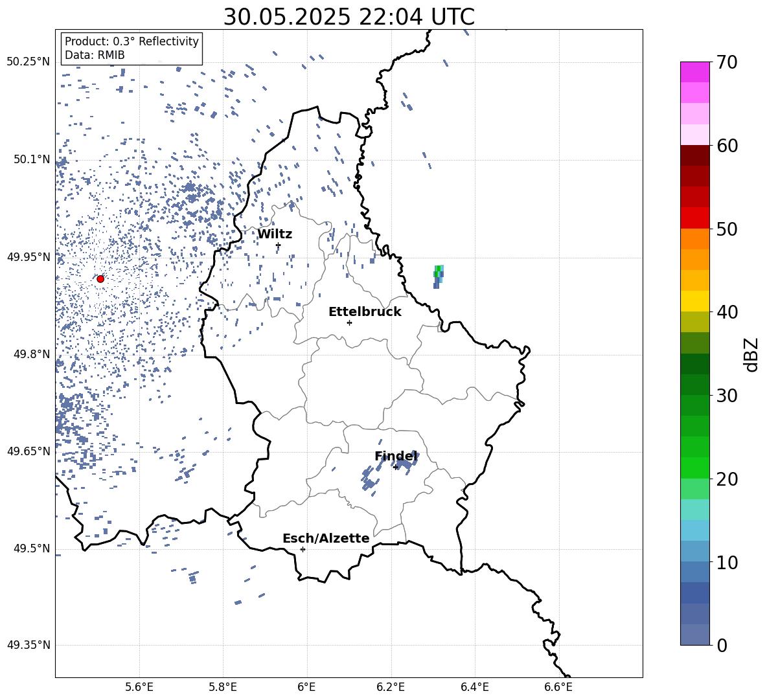This screenshot has height=700, width=767.
Task: Click the dBZ colorbar label
Action: (752, 354)
